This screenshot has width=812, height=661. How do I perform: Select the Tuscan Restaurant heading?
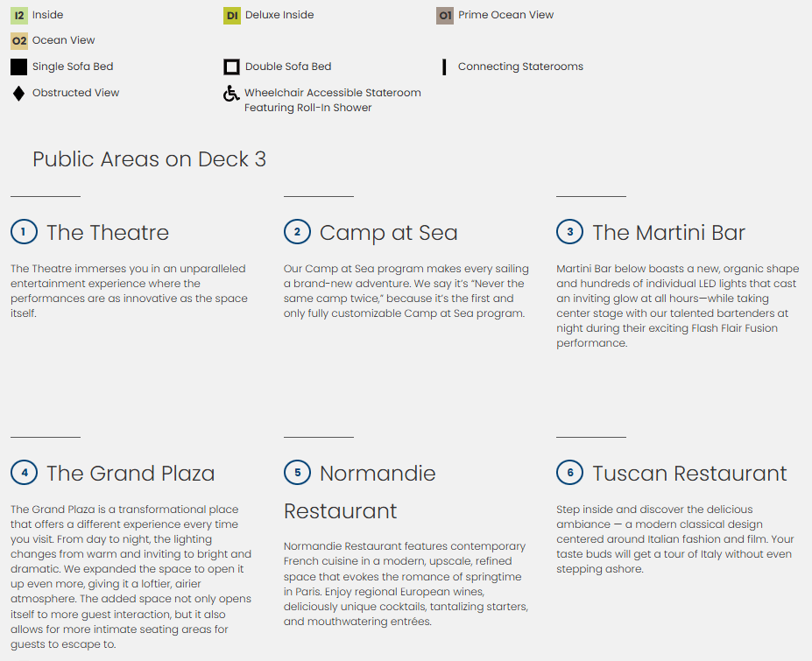coord(689,474)
